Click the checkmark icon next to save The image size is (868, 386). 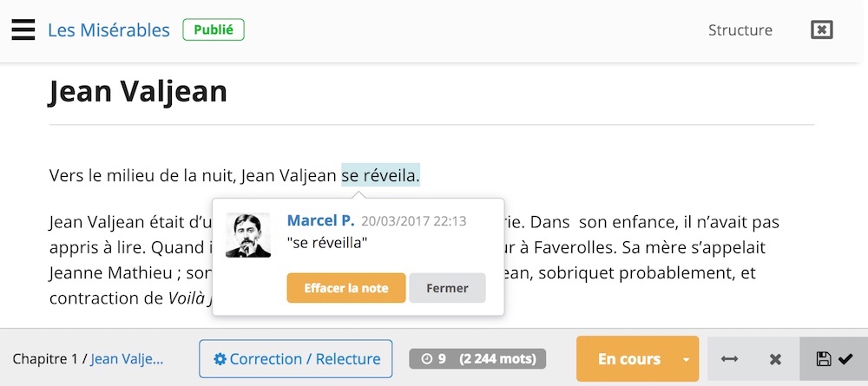(845, 359)
